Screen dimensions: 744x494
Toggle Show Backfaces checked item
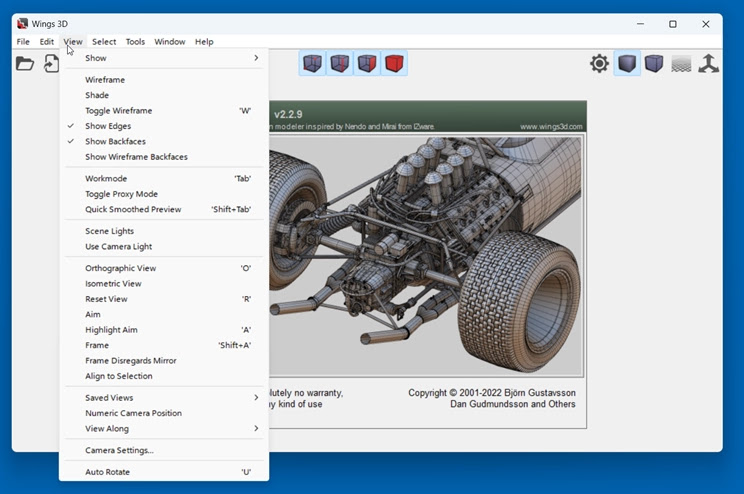tap(164, 141)
